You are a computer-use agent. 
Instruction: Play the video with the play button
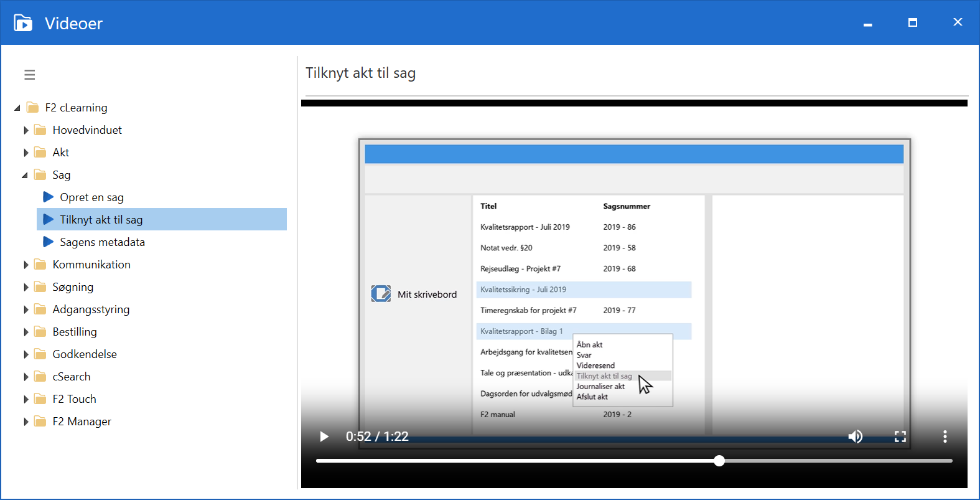tap(324, 436)
